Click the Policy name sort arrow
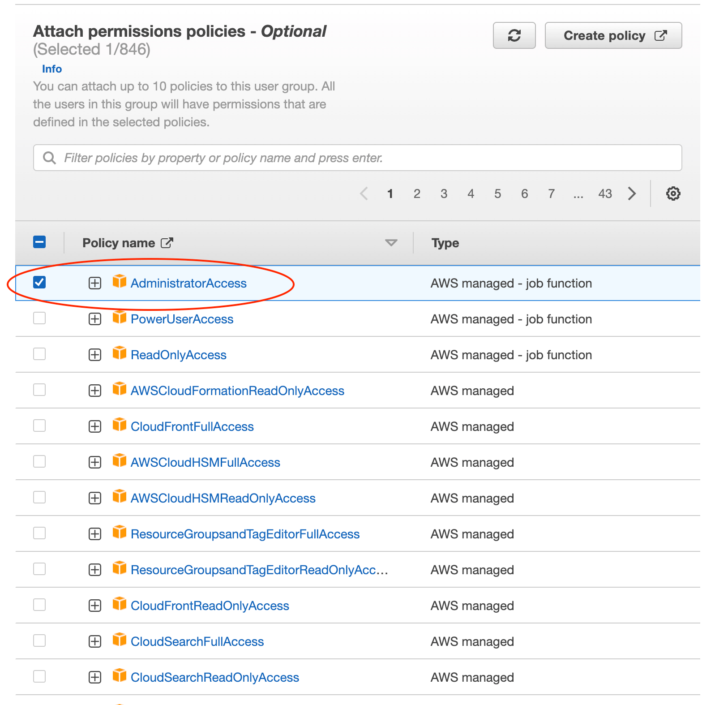Screen dimensions: 728x705 (391, 243)
